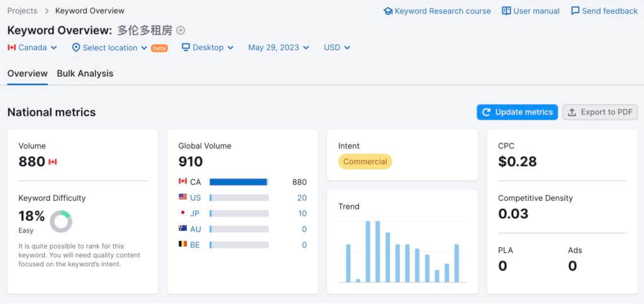Viewport: 644px width, 304px height.
Task: Click the desktop monitor icon
Action: pyautogui.click(x=186, y=47)
